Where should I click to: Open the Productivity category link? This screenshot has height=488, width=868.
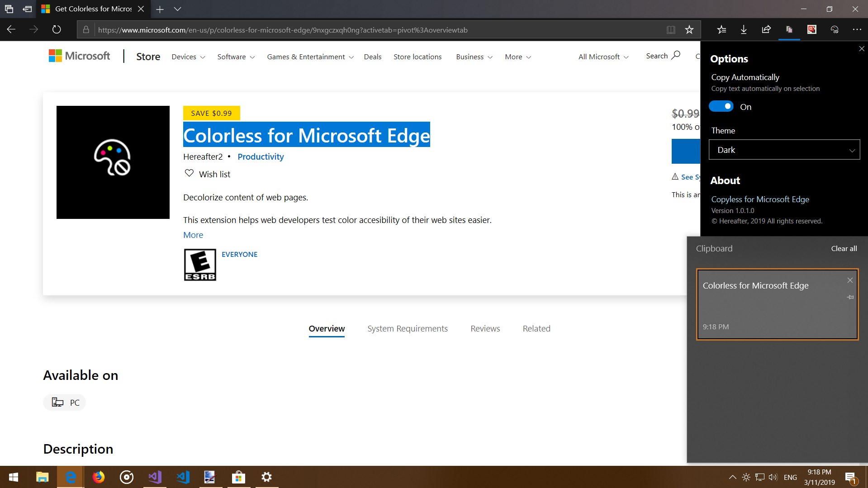[261, 157]
